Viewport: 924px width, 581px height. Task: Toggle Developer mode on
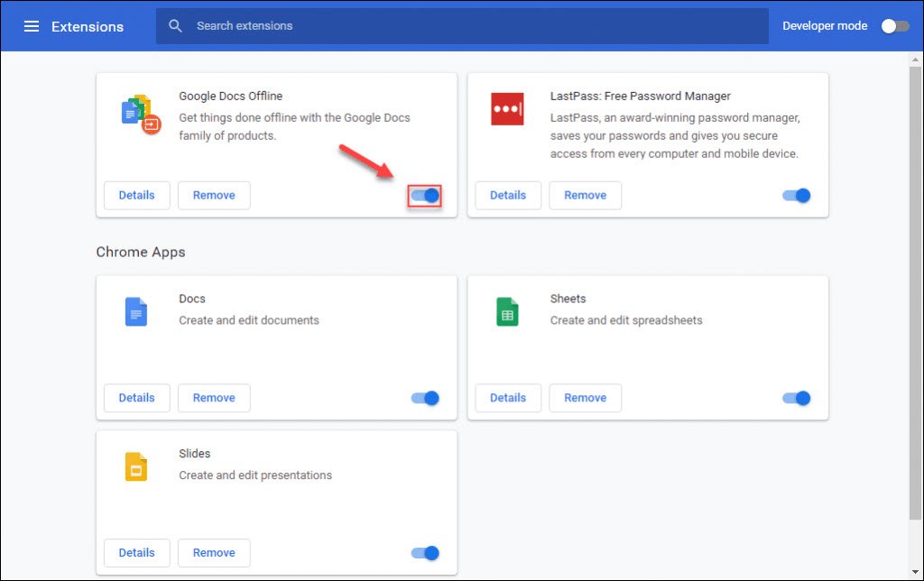(x=895, y=26)
